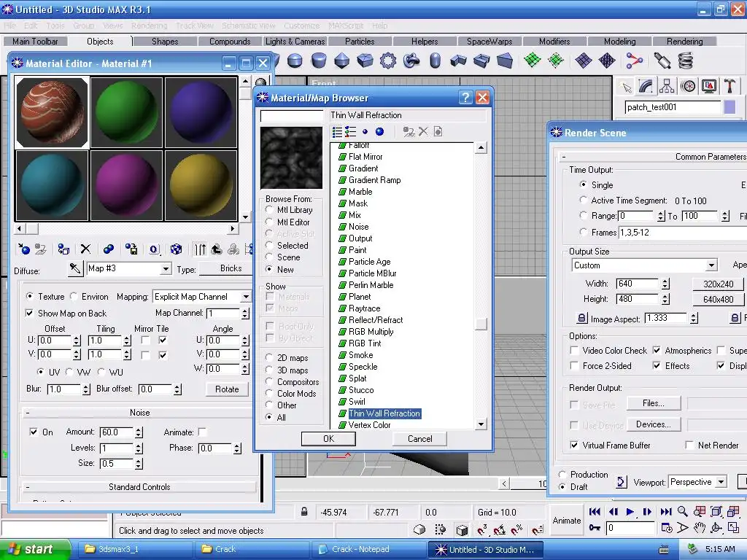Select Scene radio in Browse From
Screen dimensions: 747x560
pyautogui.click(x=269, y=257)
